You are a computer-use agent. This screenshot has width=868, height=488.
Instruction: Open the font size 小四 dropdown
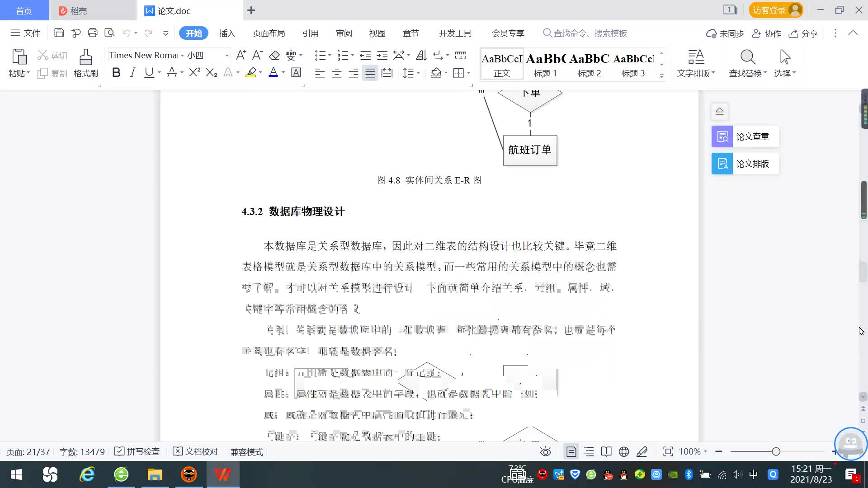[x=227, y=56]
